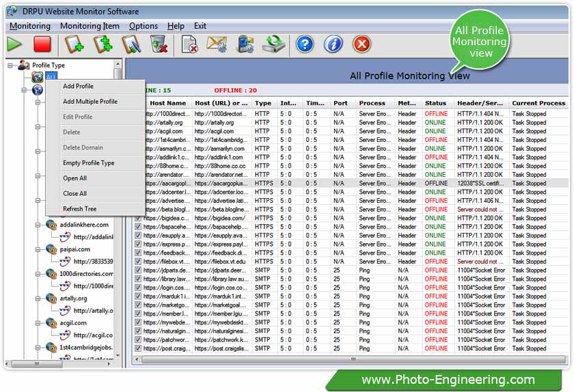The width and height of the screenshot is (574, 392).
Task: Choose Open All from context menu
Action: tap(95, 178)
